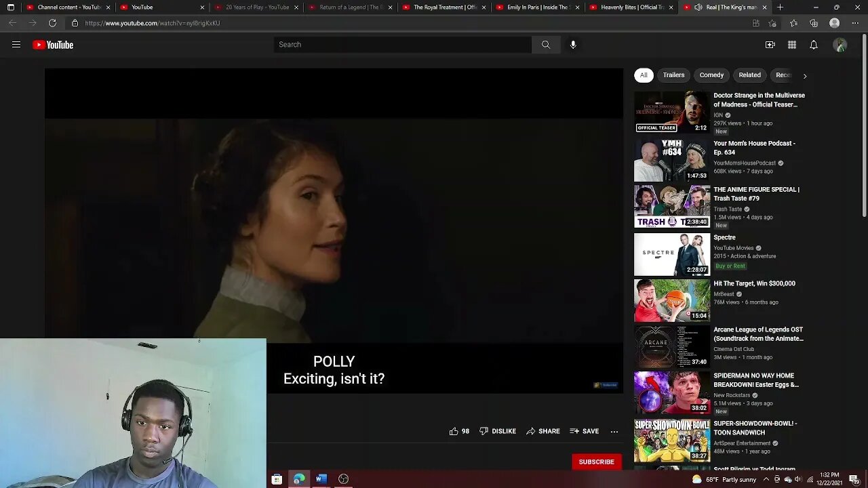Viewport: 868px width, 488px height.
Task: Save video to a playlist
Action: click(585, 431)
